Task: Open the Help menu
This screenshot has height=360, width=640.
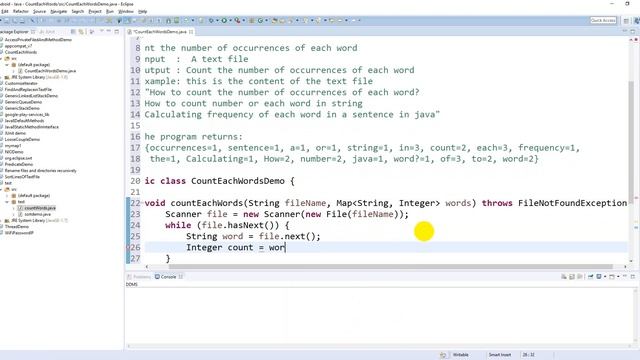Action: [x=142, y=11]
